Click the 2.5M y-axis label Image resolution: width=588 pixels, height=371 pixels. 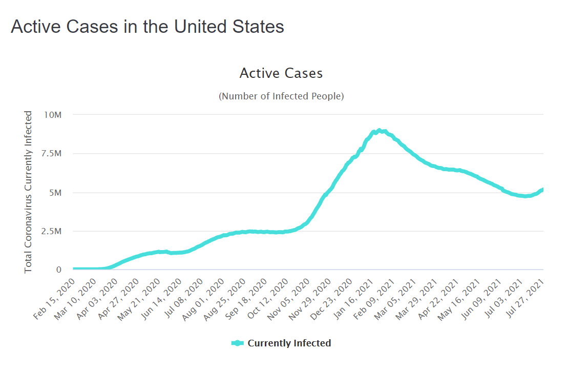click(51, 231)
